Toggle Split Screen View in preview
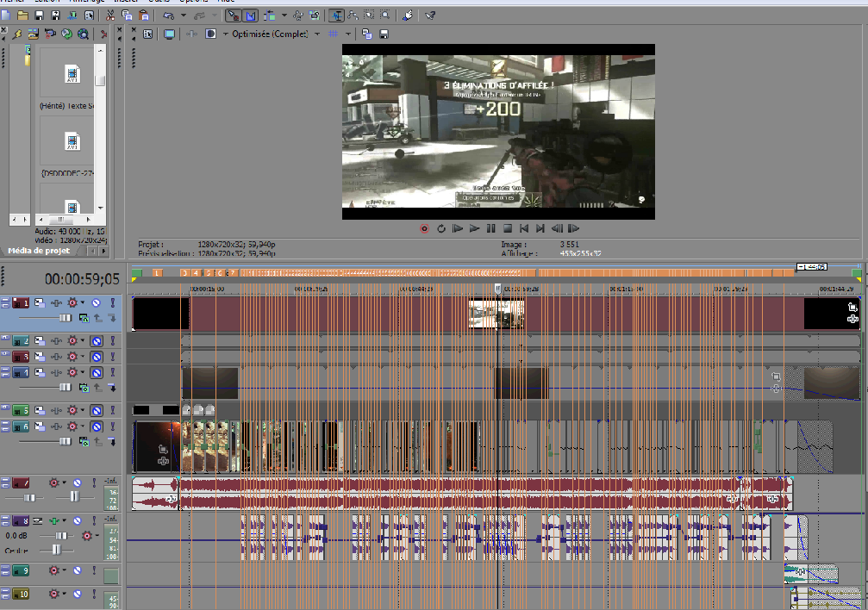868x610 pixels. click(x=210, y=34)
